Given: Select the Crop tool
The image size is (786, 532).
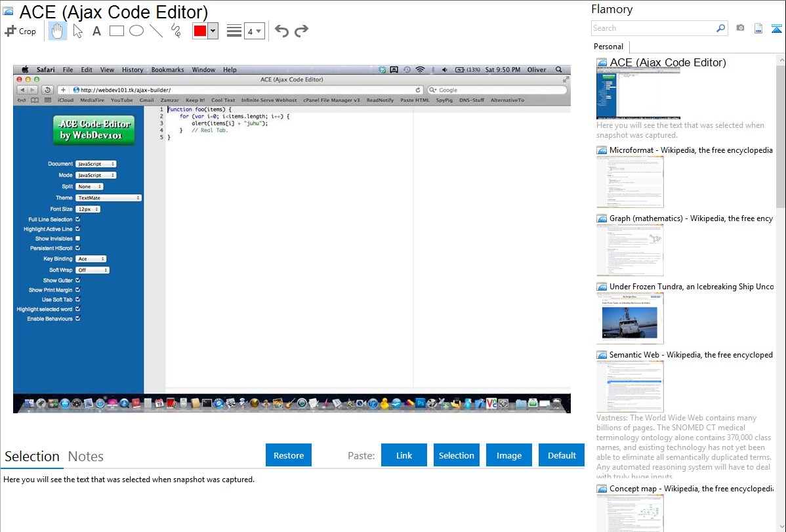Looking at the screenshot, I should tap(20, 31).
